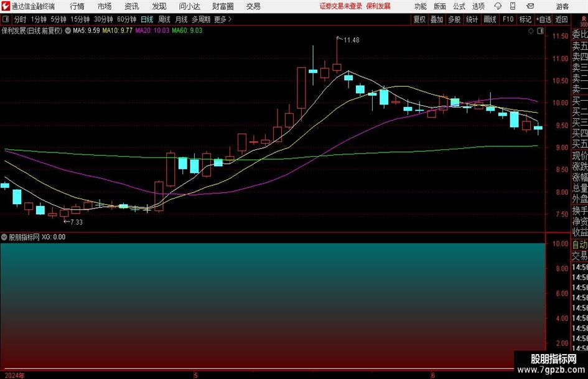
Task: Switch to 15分钟 period tab
Action: (x=80, y=19)
